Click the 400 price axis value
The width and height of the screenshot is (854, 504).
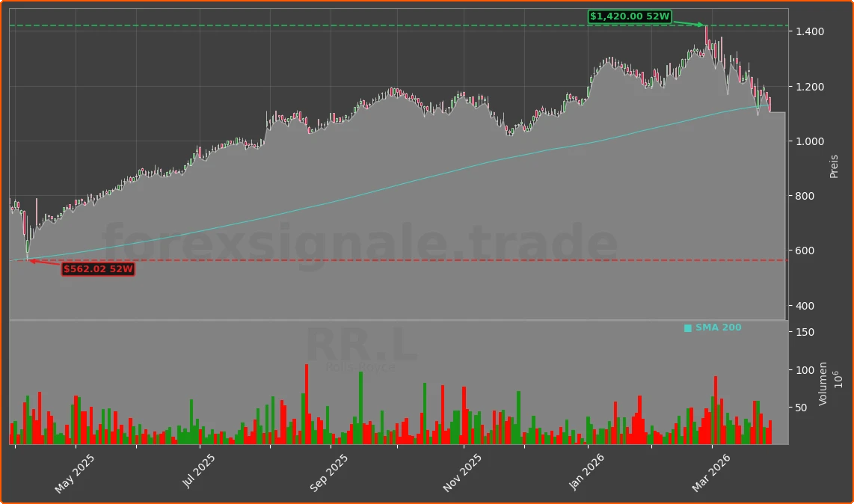click(x=805, y=306)
